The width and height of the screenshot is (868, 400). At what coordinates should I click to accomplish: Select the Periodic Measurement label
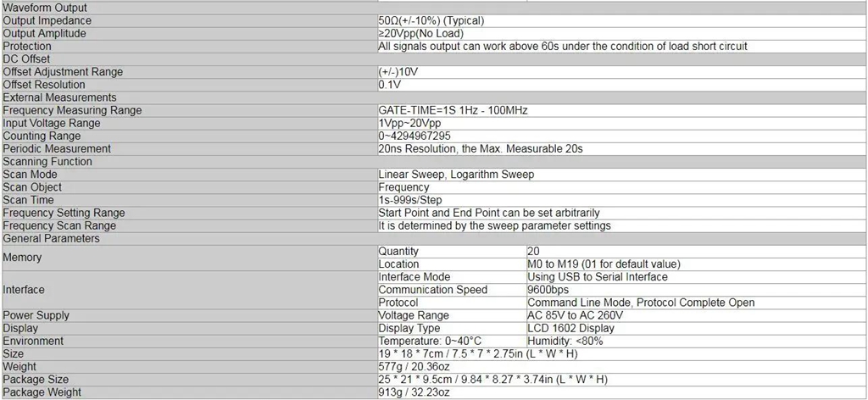click(x=57, y=148)
